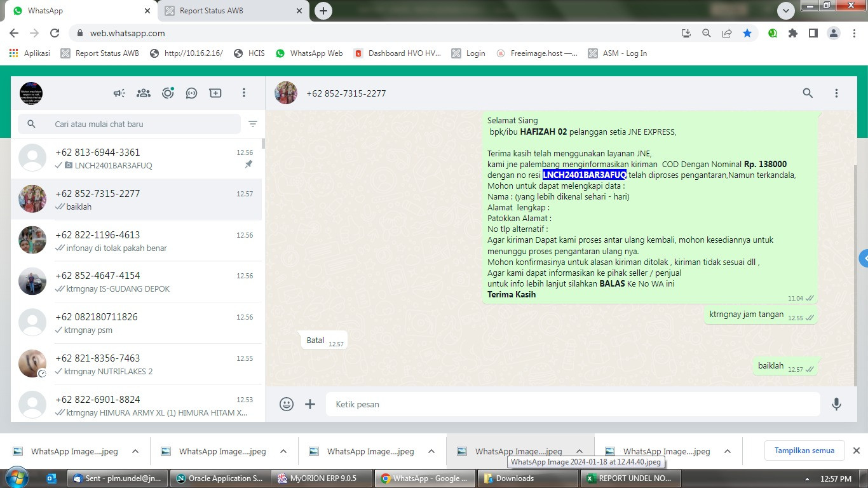Open the sidebar three-dot menu
Viewport: 868px width, 488px height.
click(243, 93)
